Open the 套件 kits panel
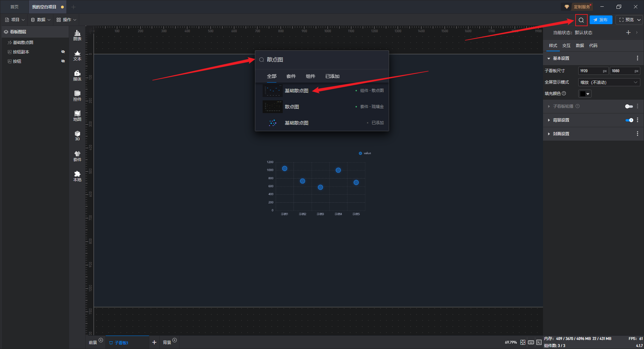The image size is (644, 349). (x=77, y=156)
